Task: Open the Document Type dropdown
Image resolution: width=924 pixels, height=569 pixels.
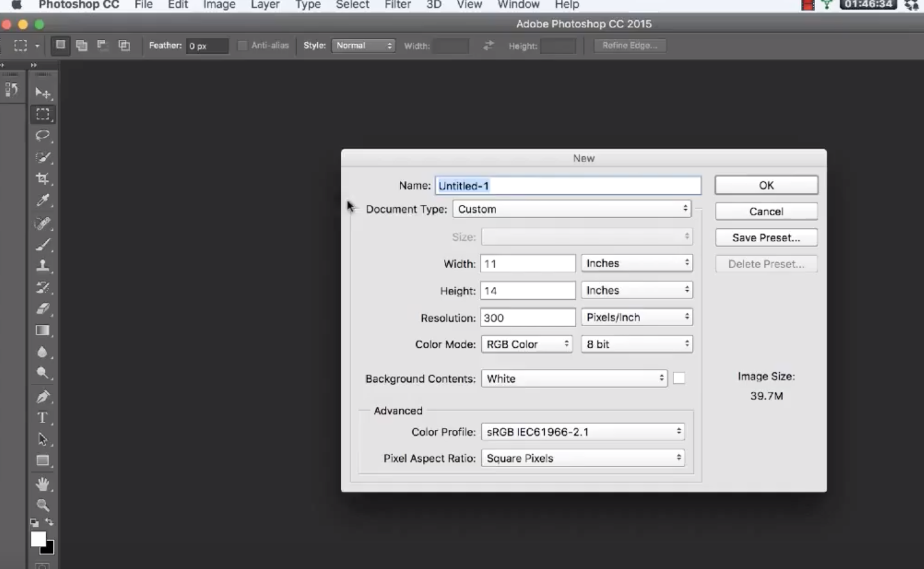Action: coord(572,209)
